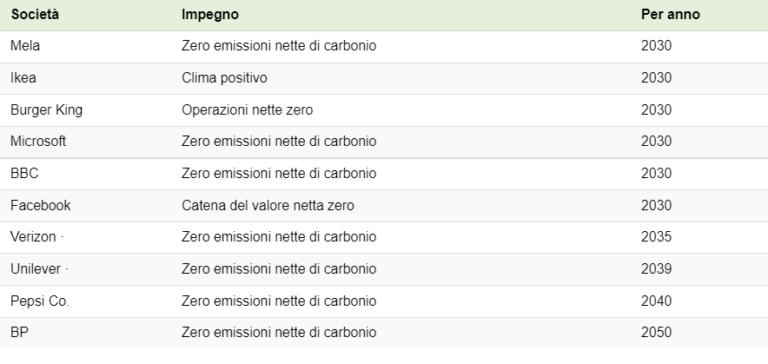
Task: Click the Burger King row name
Action: coord(47,110)
